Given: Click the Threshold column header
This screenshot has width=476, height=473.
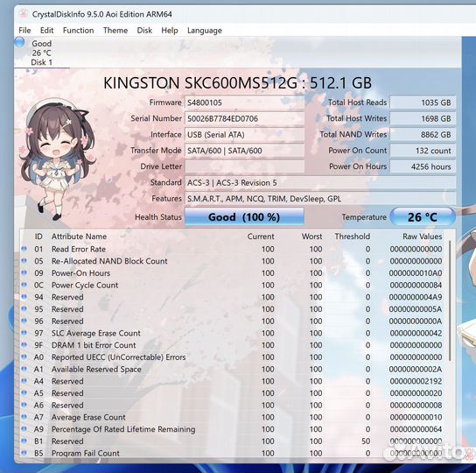Looking at the screenshot, I should tap(352, 236).
